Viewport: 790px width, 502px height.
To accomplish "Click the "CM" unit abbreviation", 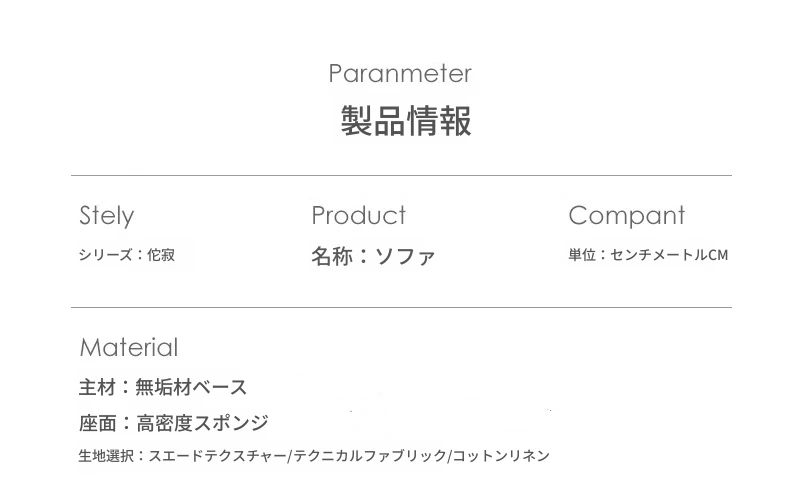I will [717, 255].
